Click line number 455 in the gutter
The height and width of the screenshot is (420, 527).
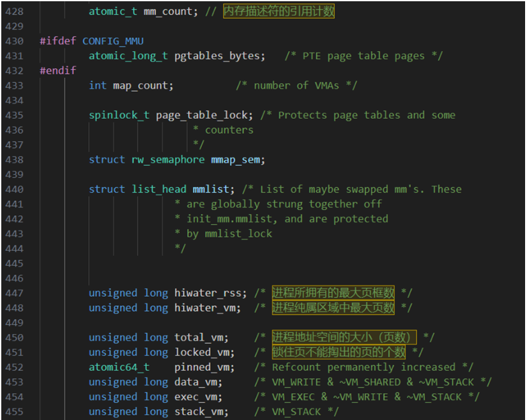[x=15, y=412]
